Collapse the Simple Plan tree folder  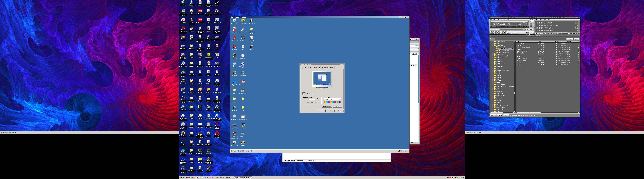(x=493, y=45)
